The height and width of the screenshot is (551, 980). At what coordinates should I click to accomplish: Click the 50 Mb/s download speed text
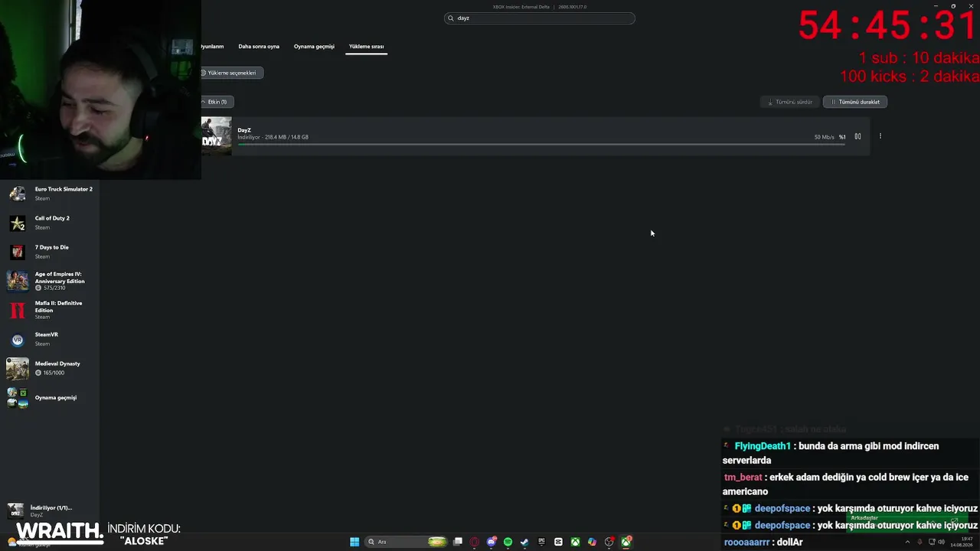(824, 137)
